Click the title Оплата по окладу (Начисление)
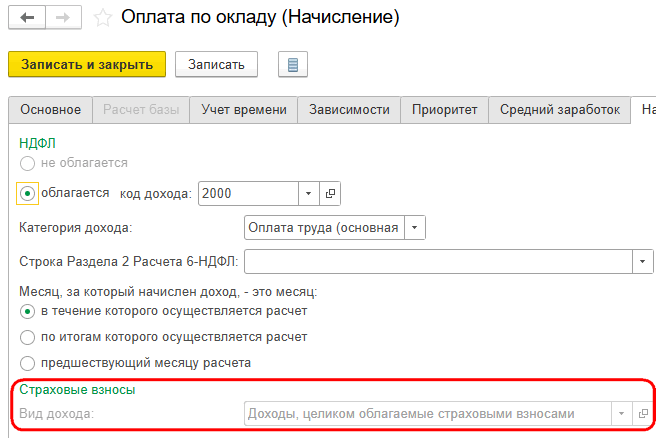Image resolution: width=656 pixels, height=438 pixels. [x=260, y=18]
